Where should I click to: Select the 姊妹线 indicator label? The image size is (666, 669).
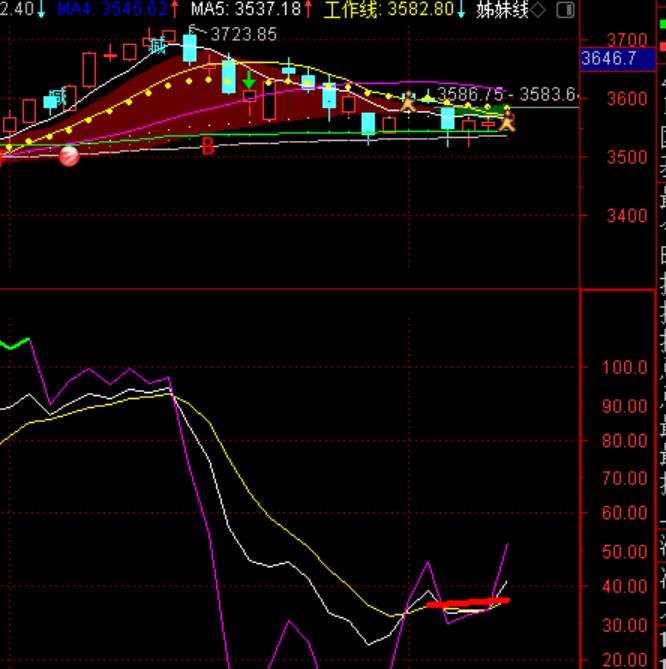point(503,9)
